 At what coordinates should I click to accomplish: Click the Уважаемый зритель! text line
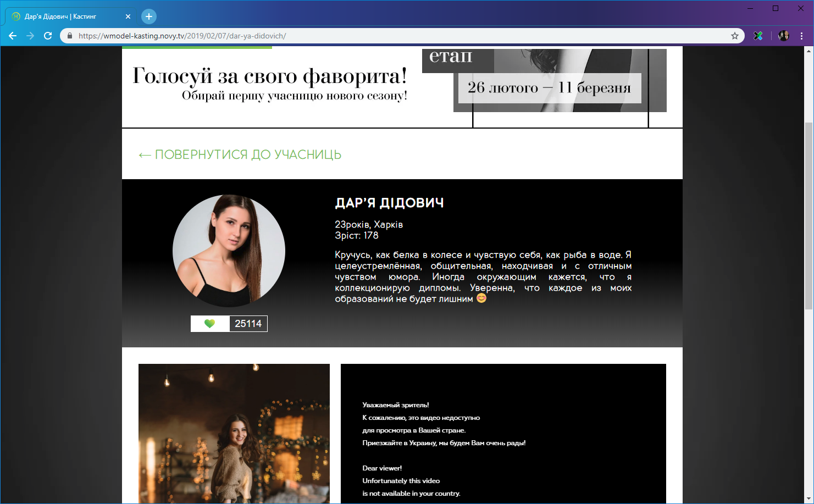(396, 405)
